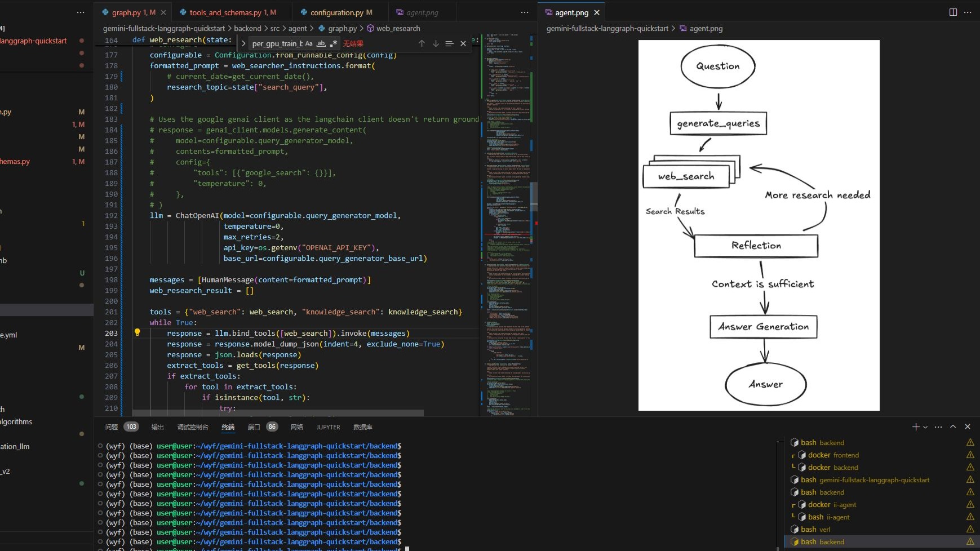Open the 调试控制台 debug console tab

193,427
